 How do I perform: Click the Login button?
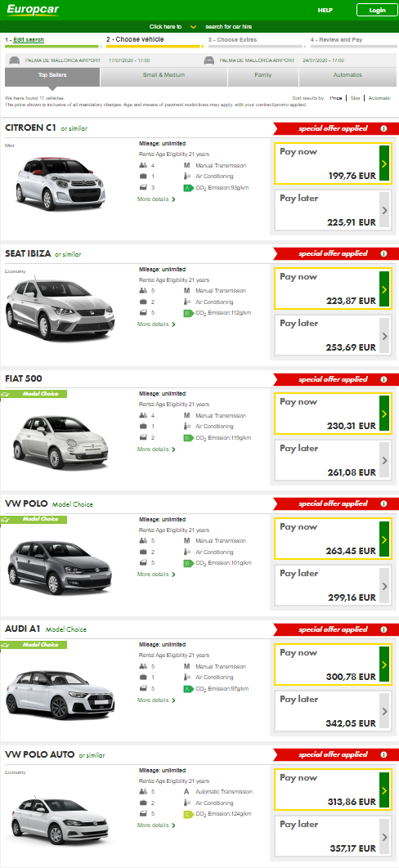[x=377, y=10]
